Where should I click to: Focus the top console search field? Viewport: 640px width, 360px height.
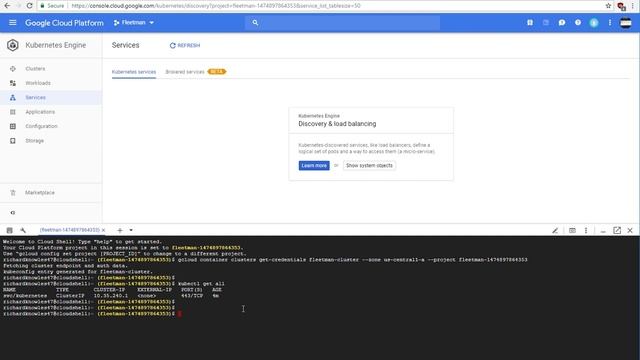click(x=342, y=22)
